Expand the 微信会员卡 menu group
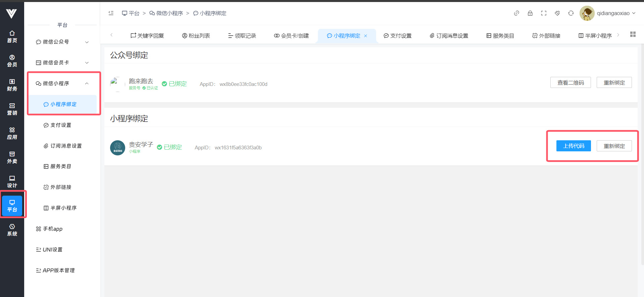This screenshot has height=297, width=644. pyautogui.click(x=62, y=63)
